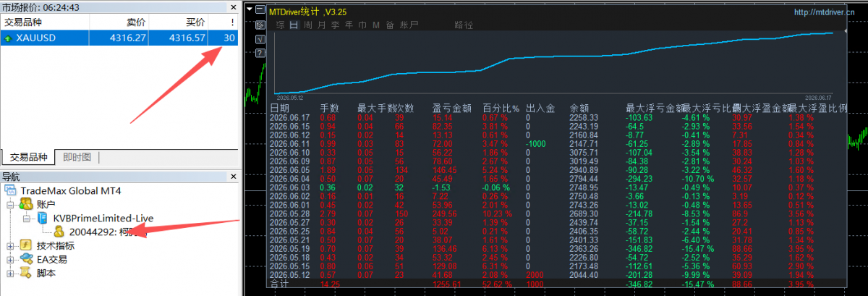Expand the 脚本 tree node
This screenshot has height=296, width=868.
coord(10,274)
